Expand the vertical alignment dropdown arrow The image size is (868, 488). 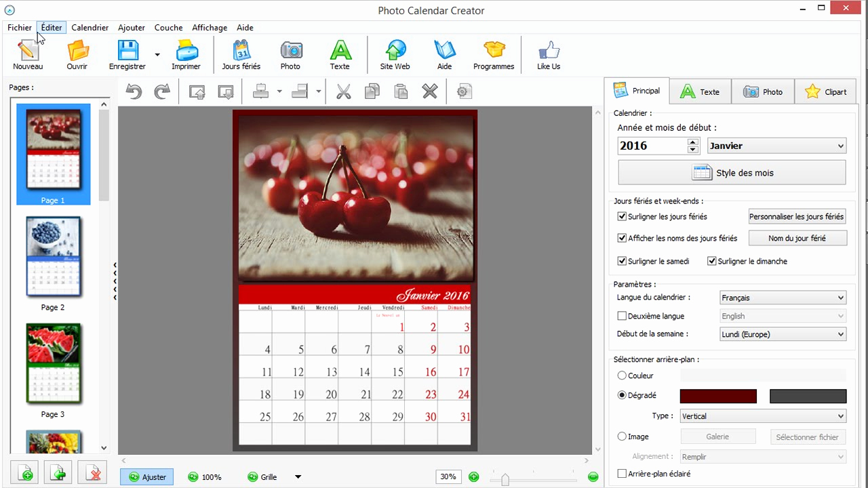[x=318, y=91]
